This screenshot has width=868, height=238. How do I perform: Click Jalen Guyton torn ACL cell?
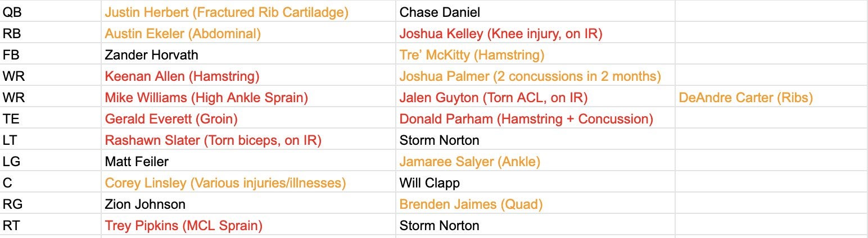(x=493, y=98)
